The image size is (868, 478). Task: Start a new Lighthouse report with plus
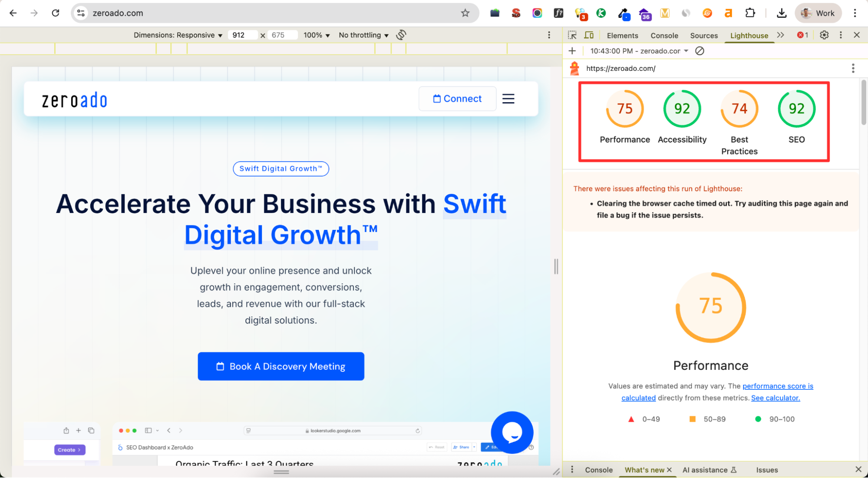572,51
